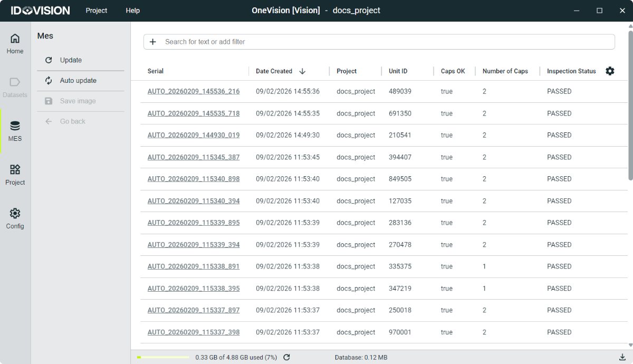The image size is (633, 364).
Task: Open record AUTO_20260209_115338_891
Action: (x=194, y=266)
